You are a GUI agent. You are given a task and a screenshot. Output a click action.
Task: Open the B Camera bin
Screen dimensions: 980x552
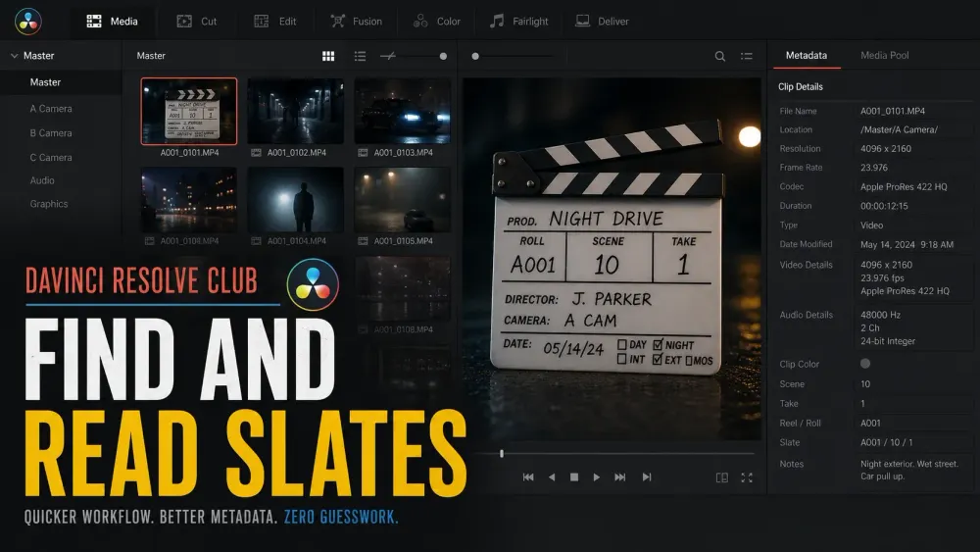click(51, 132)
